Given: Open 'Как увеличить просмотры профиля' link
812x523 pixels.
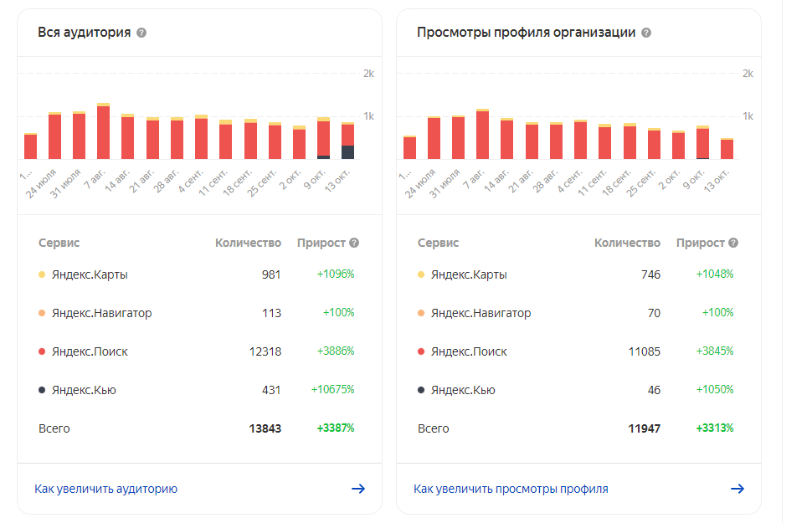Looking at the screenshot, I should point(511,489).
